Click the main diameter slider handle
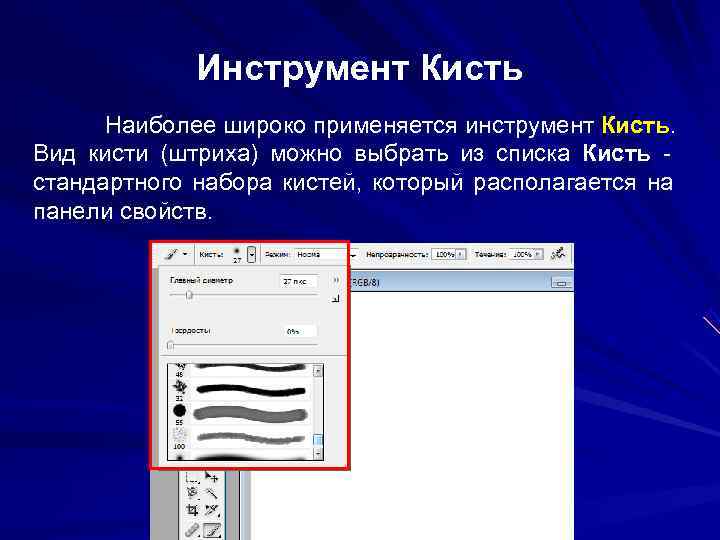Screen dimensions: 720x540 [x=189, y=295]
